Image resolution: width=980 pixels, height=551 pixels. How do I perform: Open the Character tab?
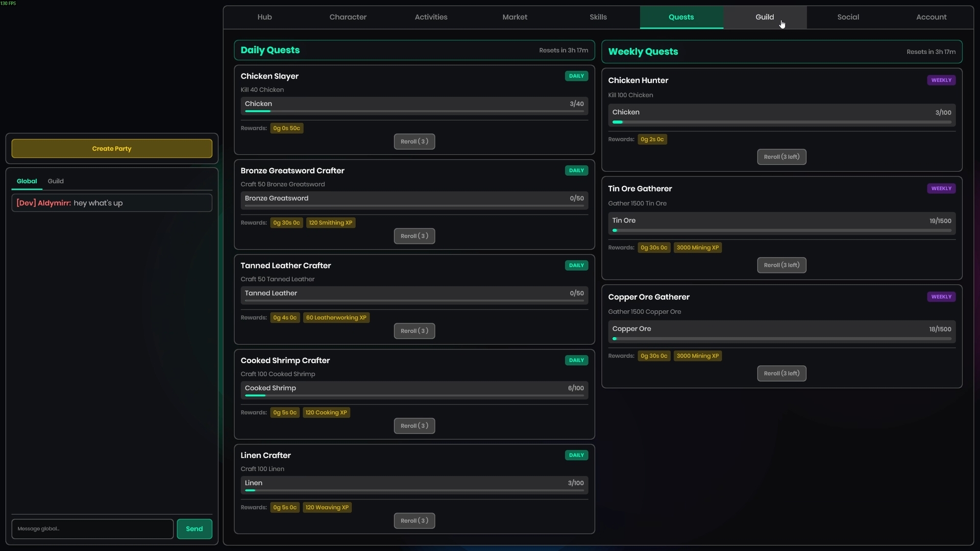coord(348,17)
